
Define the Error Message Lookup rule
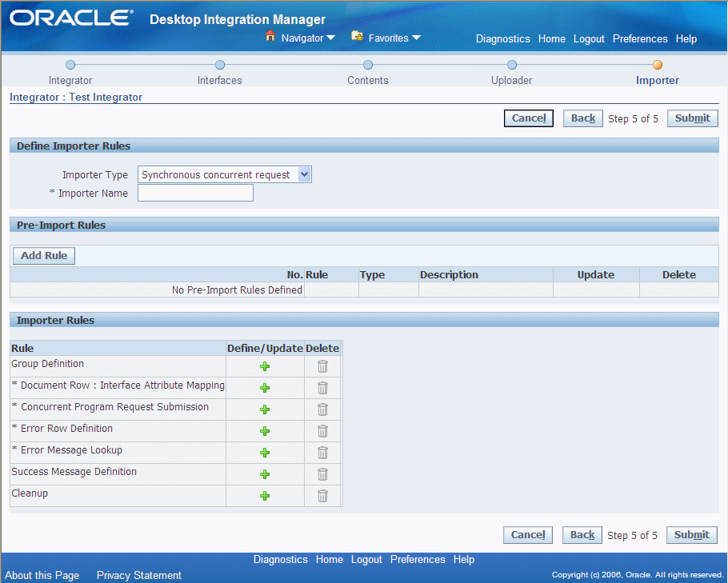[x=265, y=453]
